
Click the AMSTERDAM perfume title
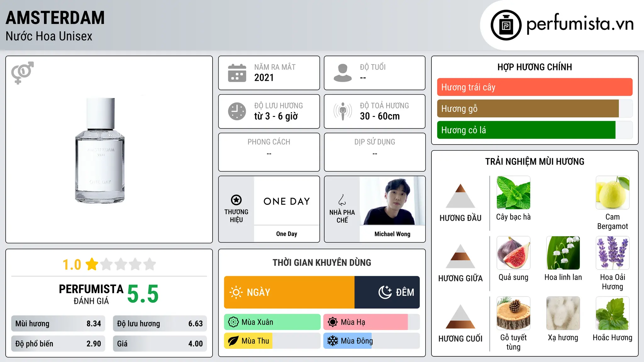[x=55, y=18]
